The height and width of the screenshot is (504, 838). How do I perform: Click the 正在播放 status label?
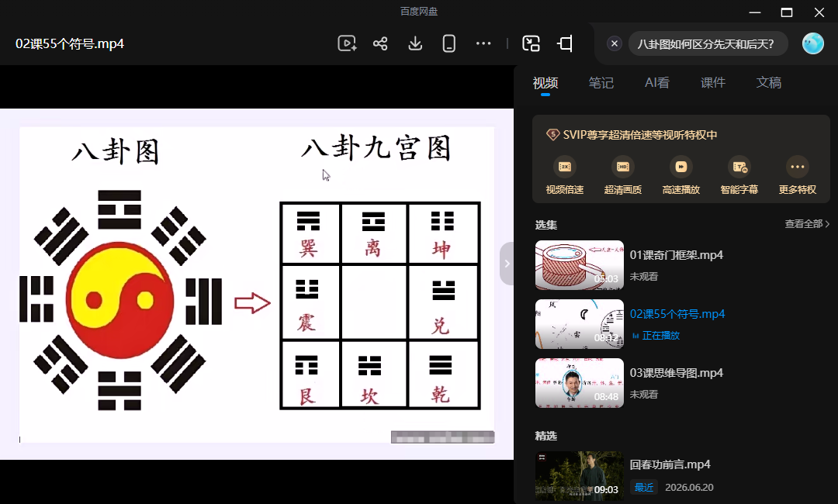pyautogui.click(x=660, y=335)
